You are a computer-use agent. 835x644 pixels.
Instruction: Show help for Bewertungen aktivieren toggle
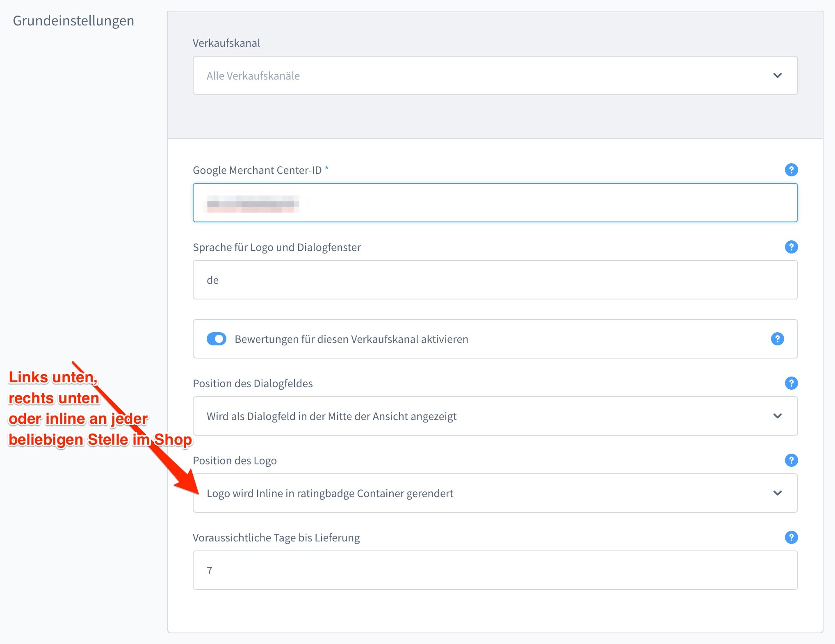point(777,339)
